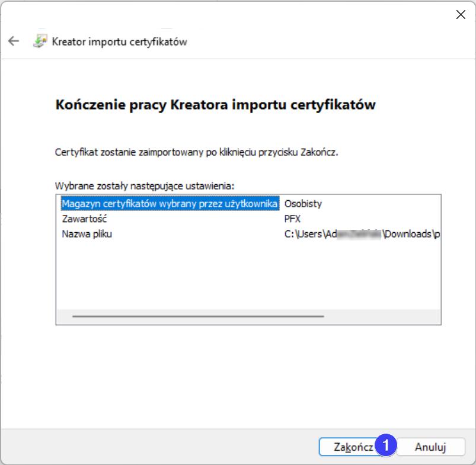Close the certificate import wizard window
This screenshot has width=476, height=465.
point(460,15)
